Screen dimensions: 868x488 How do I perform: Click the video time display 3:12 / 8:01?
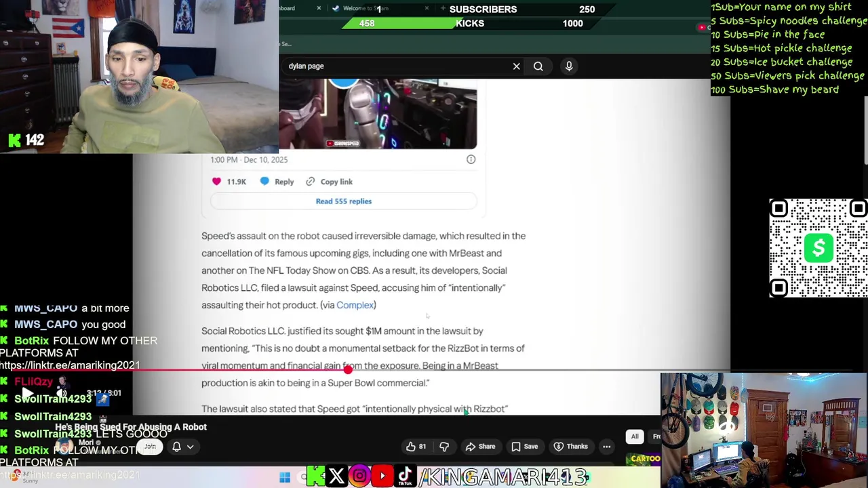coord(104,393)
